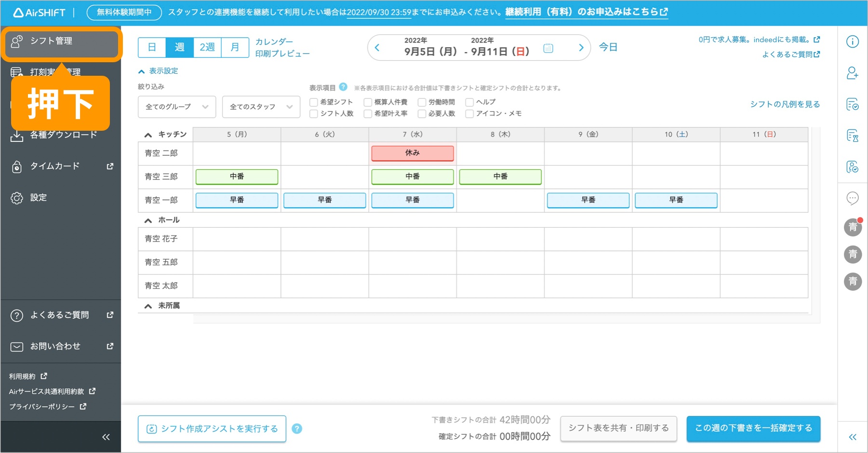Image resolution: width=868 pixels, height=453 pixels.
Task: Open the 全てのスタッフ dropdown
Action: click(x=261, y=107)
